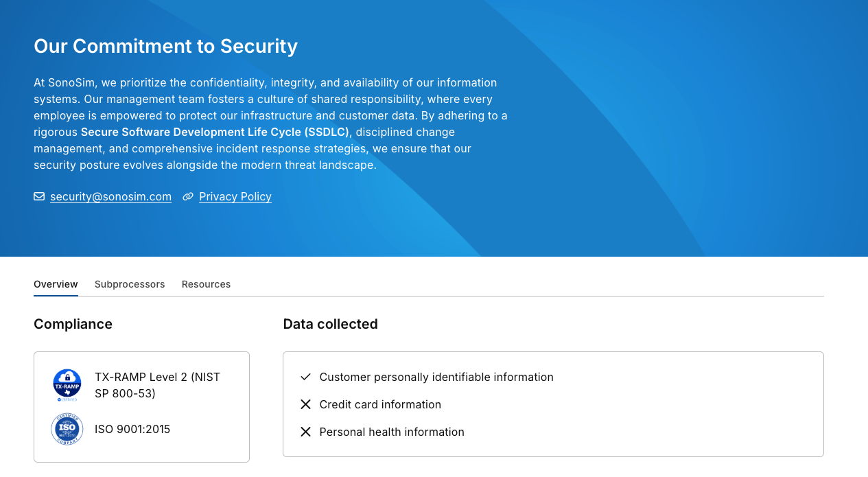Image resolution: width=868 pixels, height=477 pixels.
Task: Click the ISO certified company badge icon
Action: point(67,429)
